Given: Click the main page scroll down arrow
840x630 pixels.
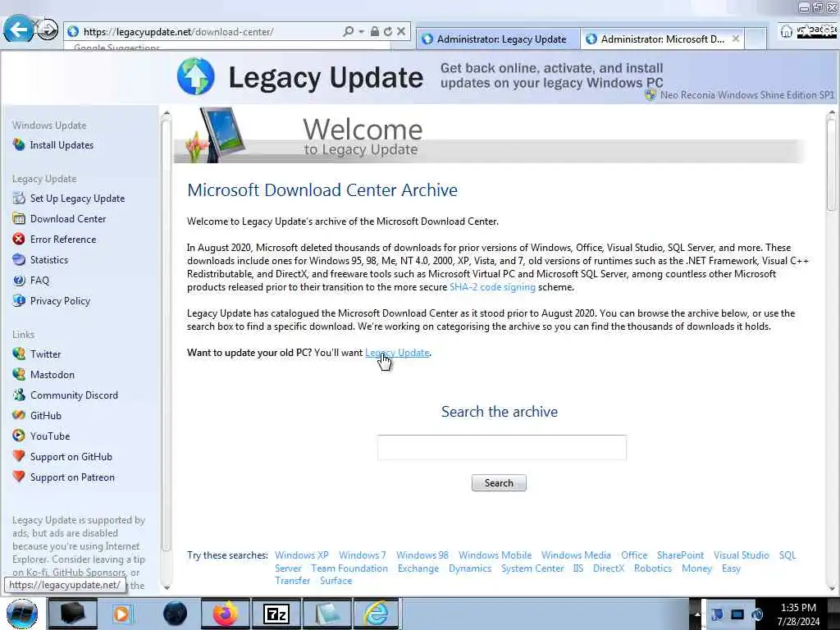Looking at the screenshot, I should click(832, 588).
